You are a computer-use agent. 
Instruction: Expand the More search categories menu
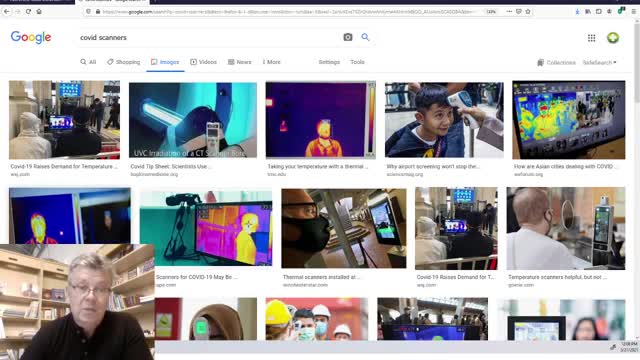[271, 62]
